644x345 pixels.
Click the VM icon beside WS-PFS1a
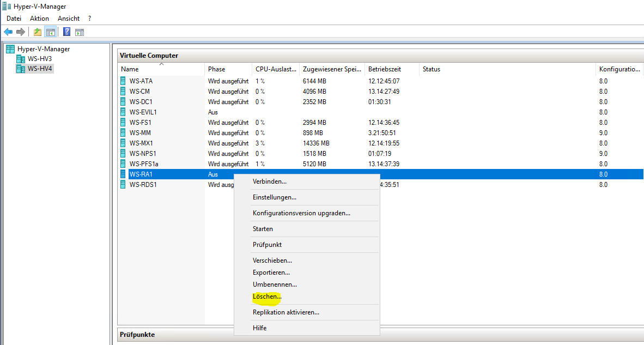[x=123, y=164]
